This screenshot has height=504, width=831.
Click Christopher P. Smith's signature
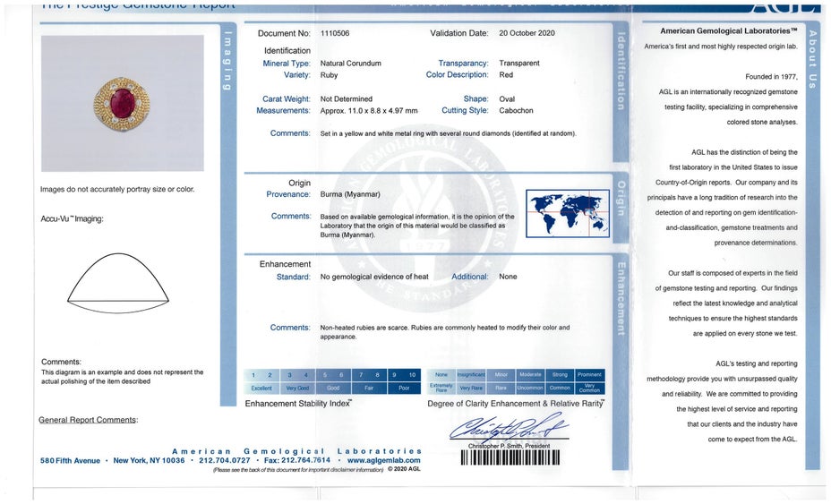click(x=508, y=429)
